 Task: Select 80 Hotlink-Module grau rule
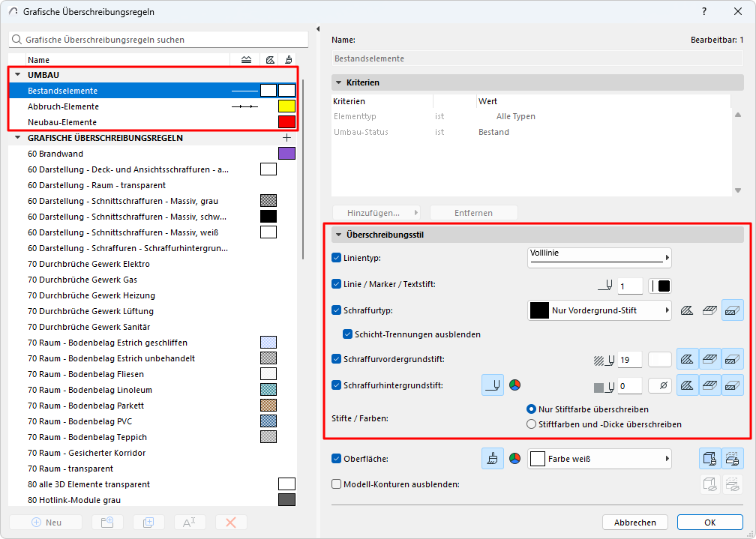[x=153, y=500]
